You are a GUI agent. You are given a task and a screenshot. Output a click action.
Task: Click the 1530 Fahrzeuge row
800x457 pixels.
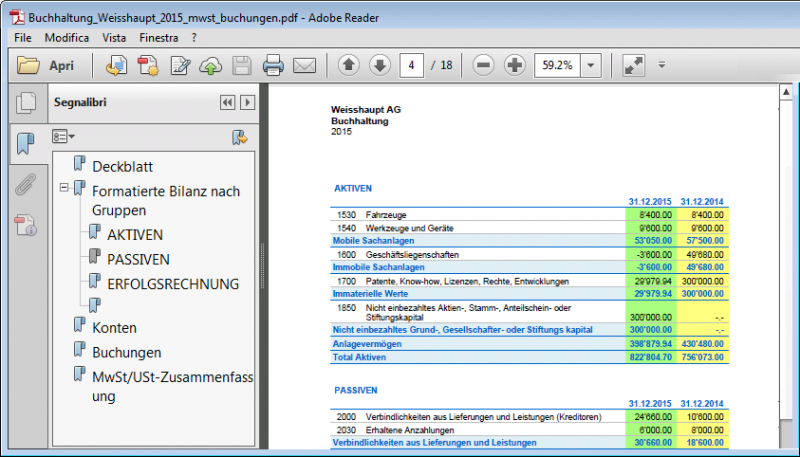coord(529,215)
